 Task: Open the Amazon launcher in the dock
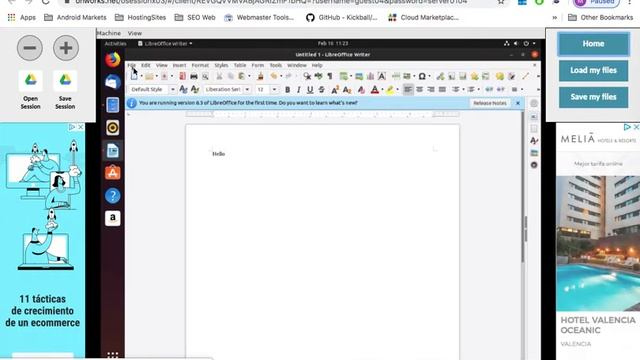113,218
